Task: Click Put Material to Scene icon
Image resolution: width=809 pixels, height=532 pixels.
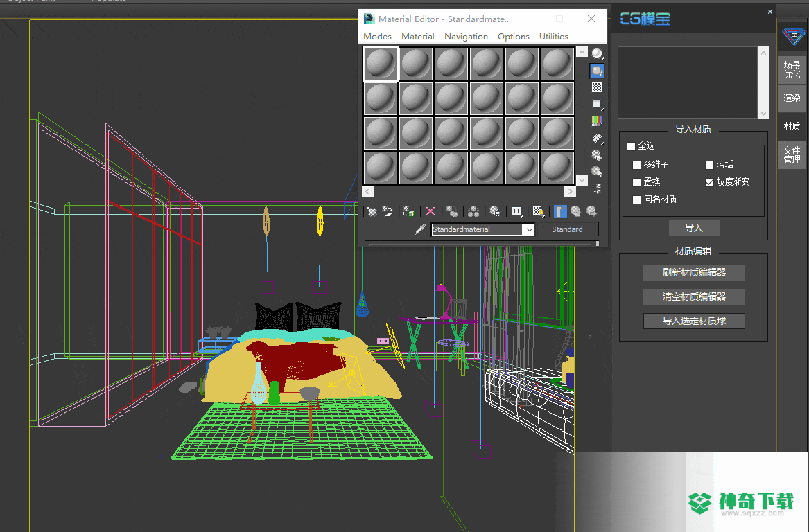Action: click(388, 211)
